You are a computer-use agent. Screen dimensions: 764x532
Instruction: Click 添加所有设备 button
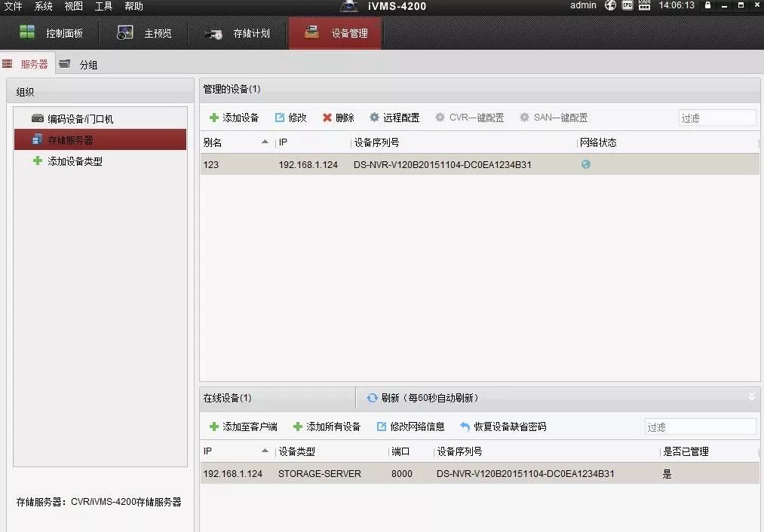(327, 427)
